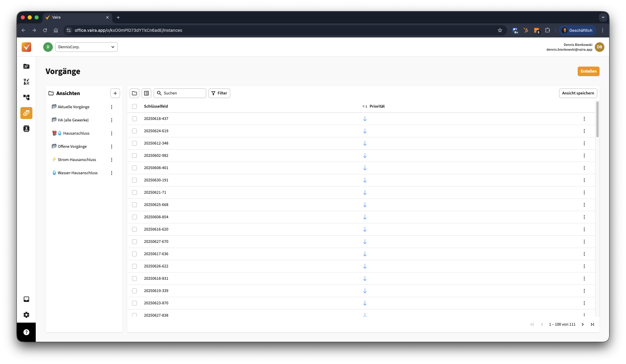The image size is (626, 364).
Task: Click the list layout icon in toolbar
Action: (x=146, y=93)
